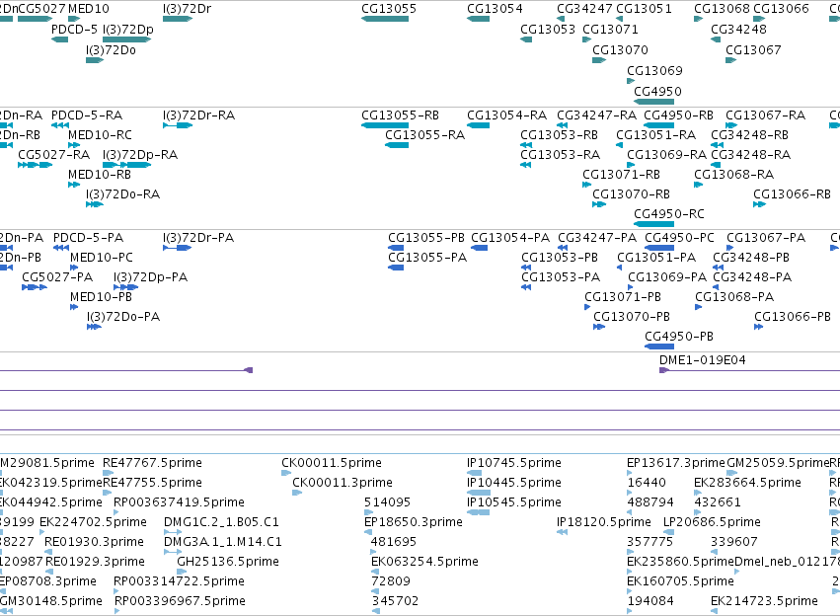Screen dimensions: 840x616
Task: Click the CG13068 gene label
Action: [x=722, y=9]
